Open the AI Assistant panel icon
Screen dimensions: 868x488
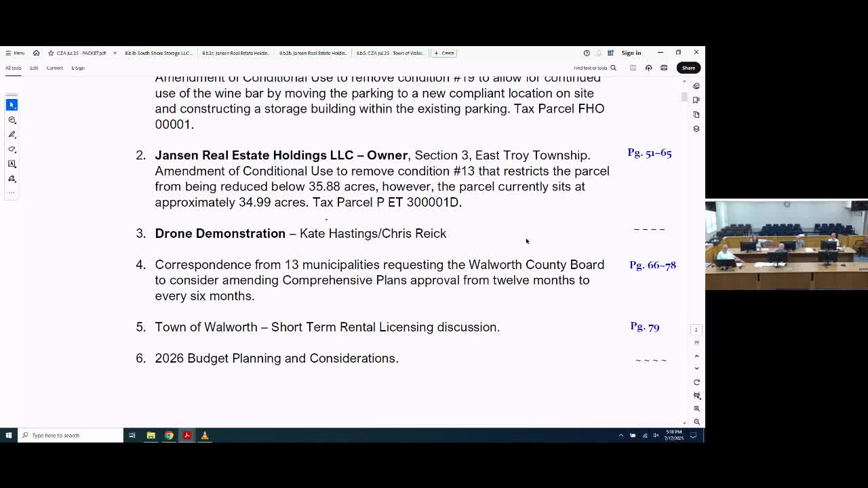point(696,86)
